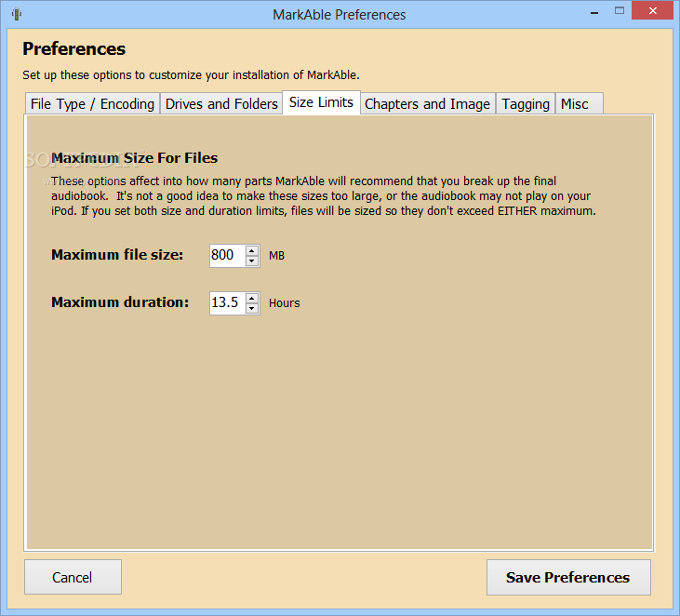
Task: Open the File Type / Encoding tab
Action: [92, 103]
